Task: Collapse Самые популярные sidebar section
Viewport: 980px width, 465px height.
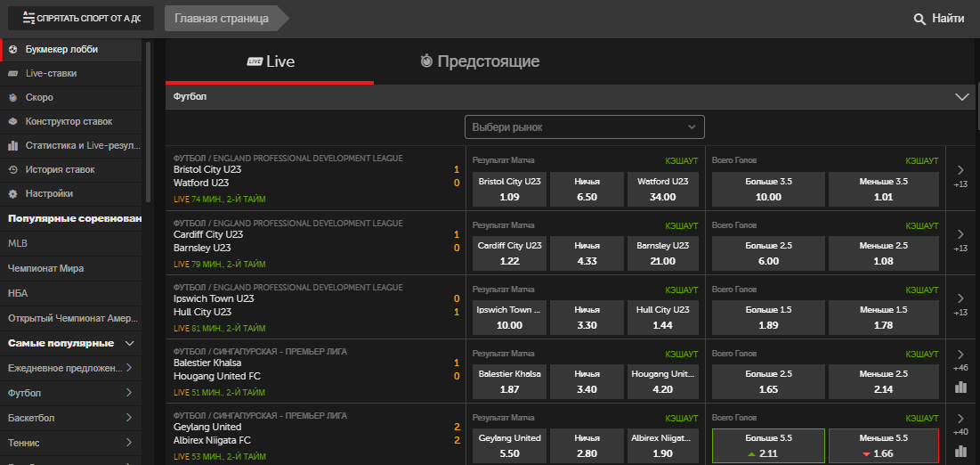Action: tap(130, 343)
